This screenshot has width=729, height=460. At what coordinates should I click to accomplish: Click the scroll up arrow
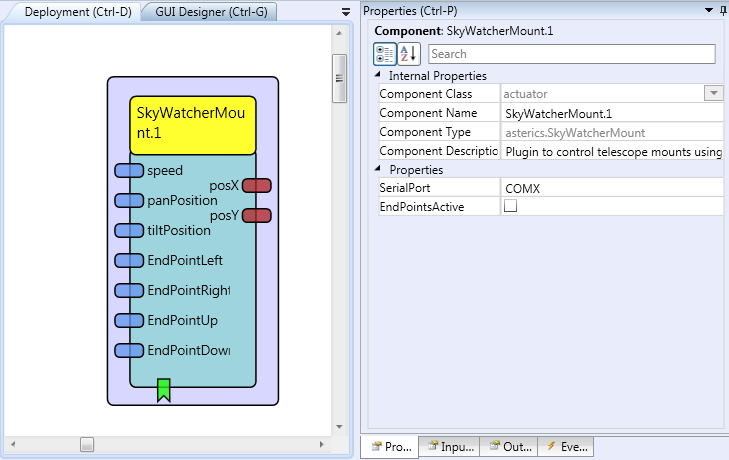click(x=339, y=33)
